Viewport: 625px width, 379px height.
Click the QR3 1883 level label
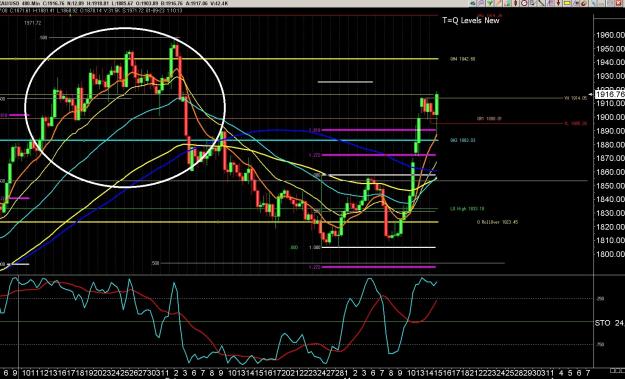tap(462, 140)
